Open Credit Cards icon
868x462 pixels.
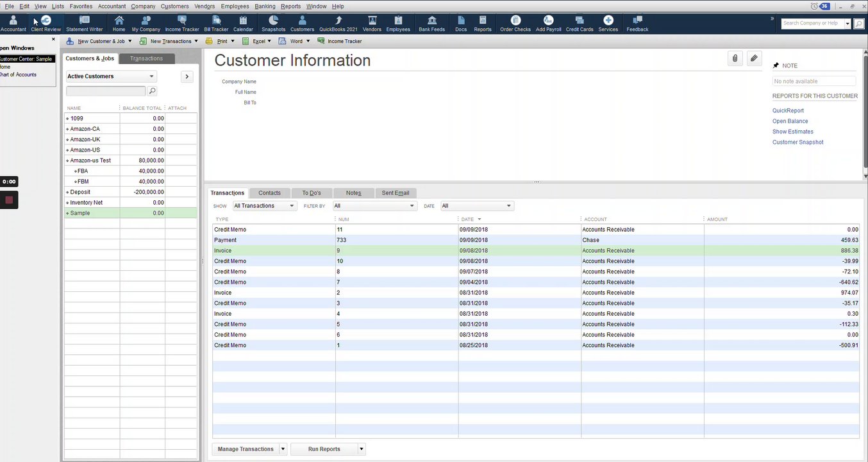coord(580,24)
